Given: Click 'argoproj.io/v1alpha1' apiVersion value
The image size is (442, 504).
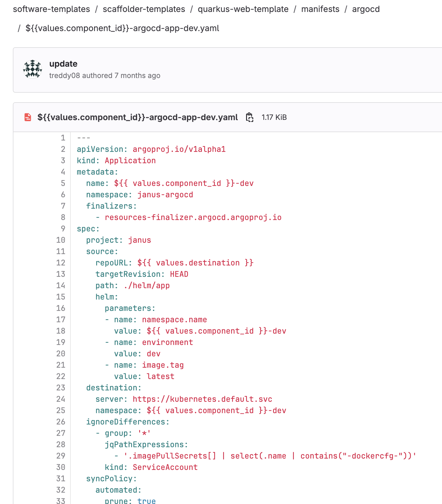Looking at the screenshot, I should [x=179, y=149].
